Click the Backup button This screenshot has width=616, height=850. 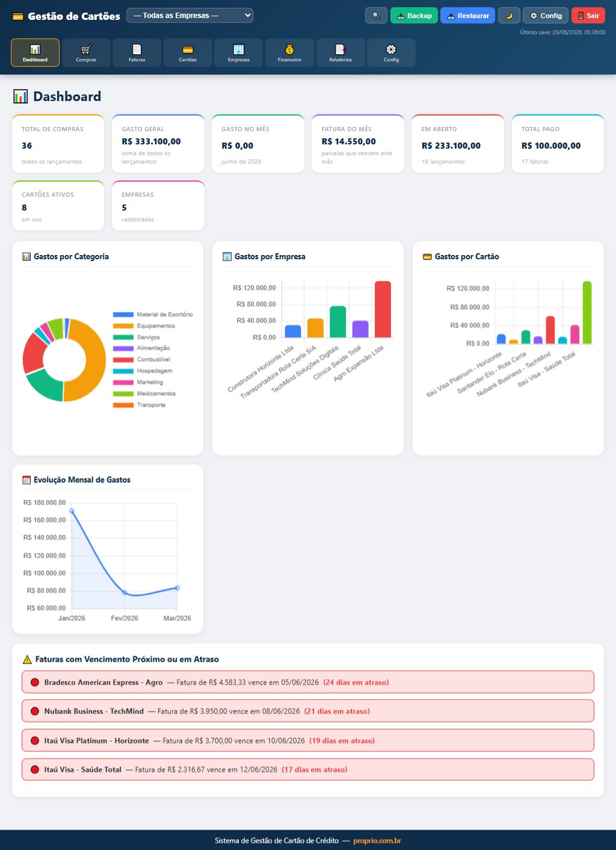pos(414,16)
